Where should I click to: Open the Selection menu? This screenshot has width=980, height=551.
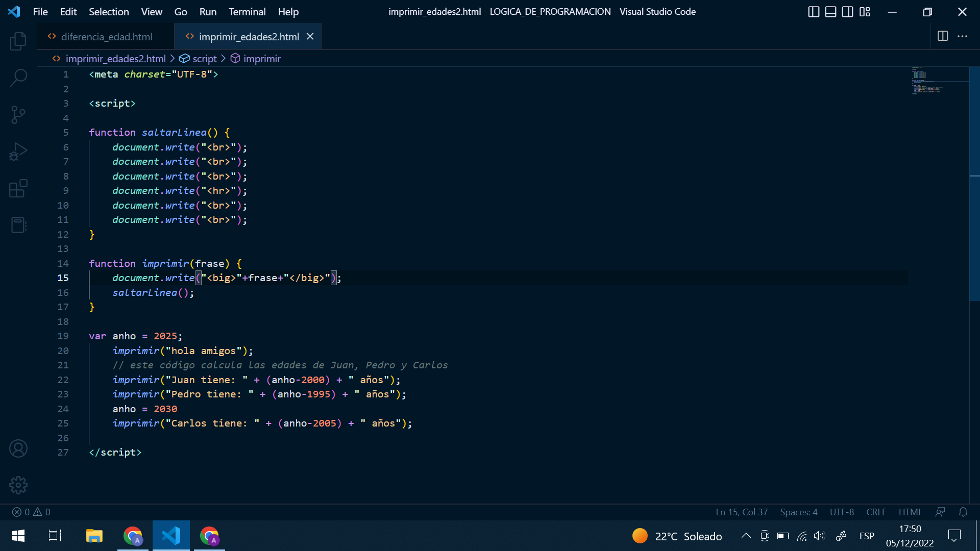109,12
